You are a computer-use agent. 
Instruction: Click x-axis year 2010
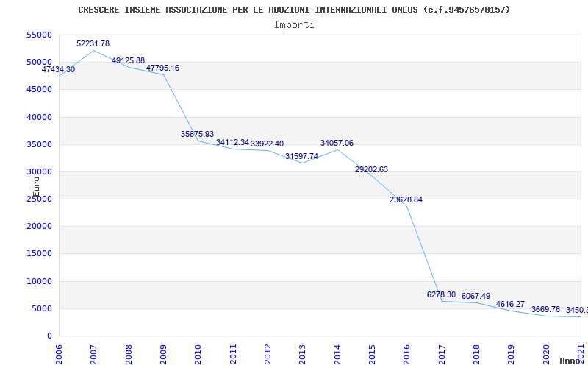198,355
